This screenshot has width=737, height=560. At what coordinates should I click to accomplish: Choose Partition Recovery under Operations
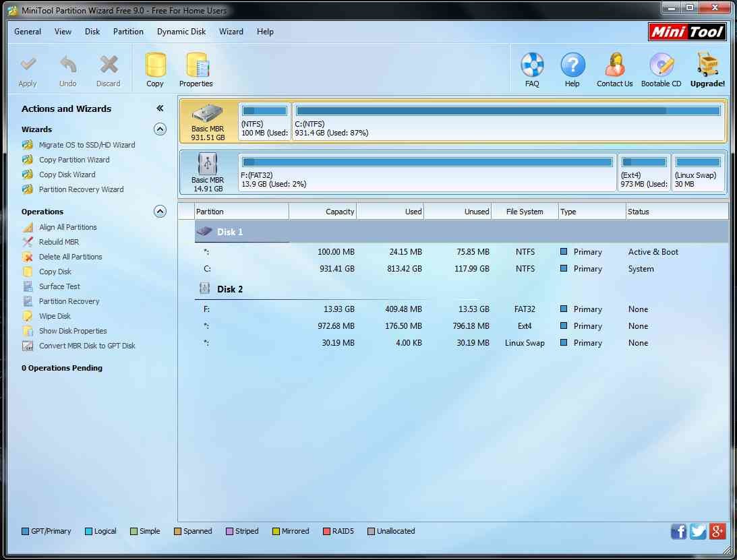click(x=69, y=301)
